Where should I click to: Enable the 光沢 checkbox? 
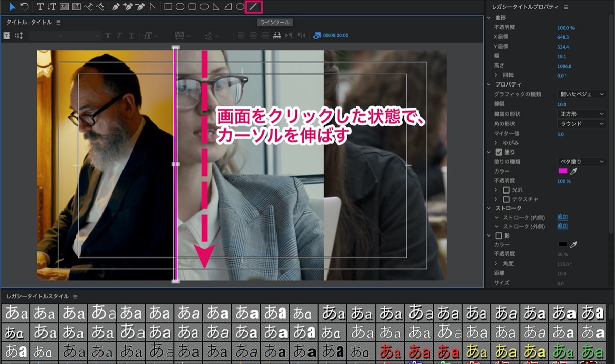pos(506,190)
